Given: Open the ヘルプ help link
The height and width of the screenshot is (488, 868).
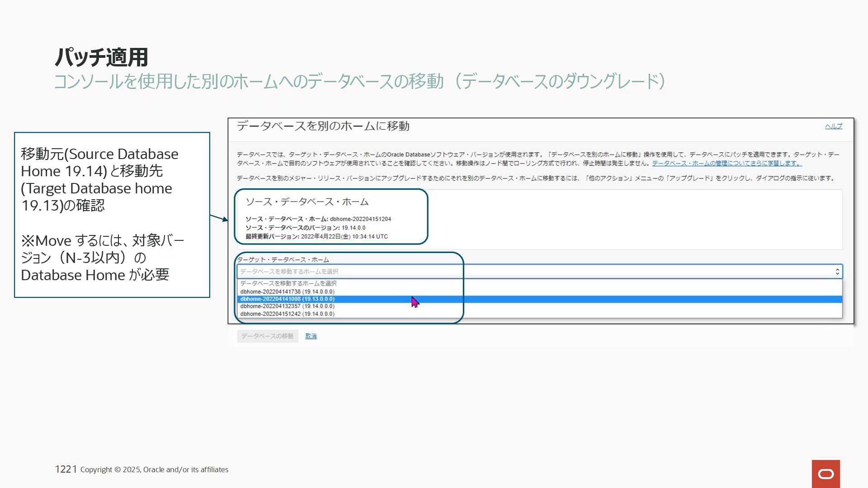Looking at the screenshot, I should (x=833, y=126).
